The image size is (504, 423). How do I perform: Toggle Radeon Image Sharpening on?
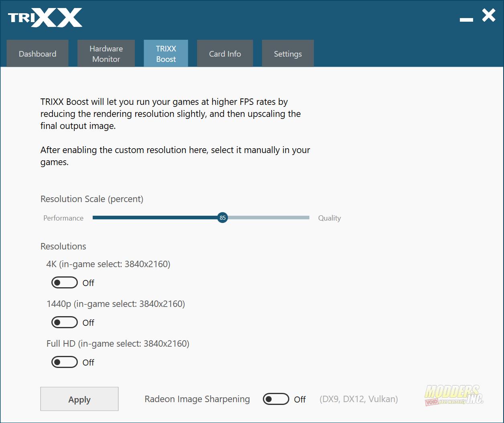click(276, 399)
